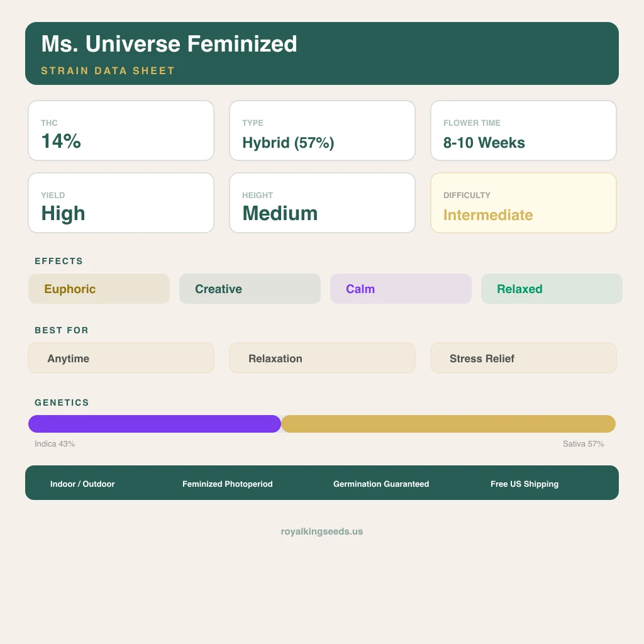Click Indoor / Outdoor in footer bar
This screenshot has width=644, height=644.
click(82, 484)
